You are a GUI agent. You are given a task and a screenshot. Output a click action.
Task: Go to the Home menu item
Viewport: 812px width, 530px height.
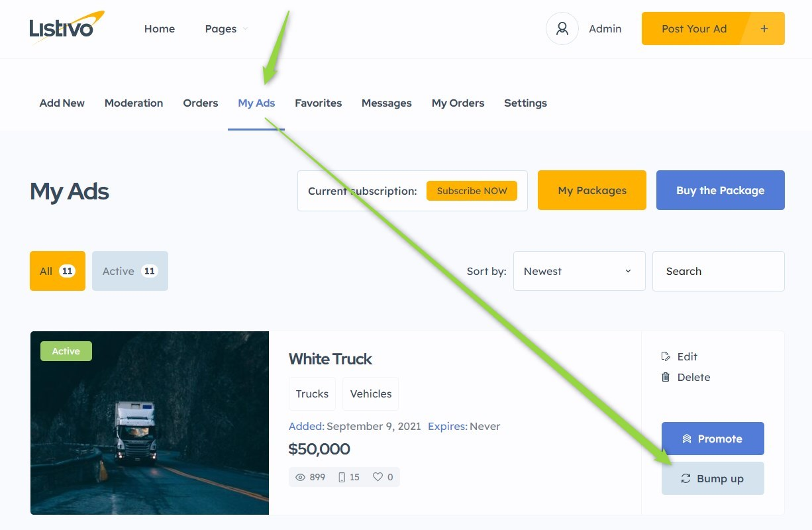(160, 28)
